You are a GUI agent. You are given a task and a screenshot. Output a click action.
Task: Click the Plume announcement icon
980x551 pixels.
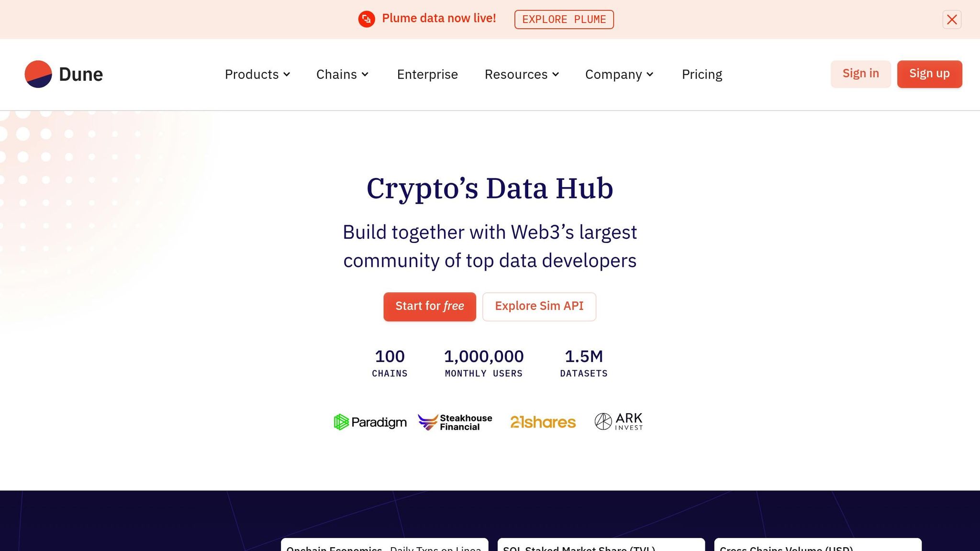(367, 19)
